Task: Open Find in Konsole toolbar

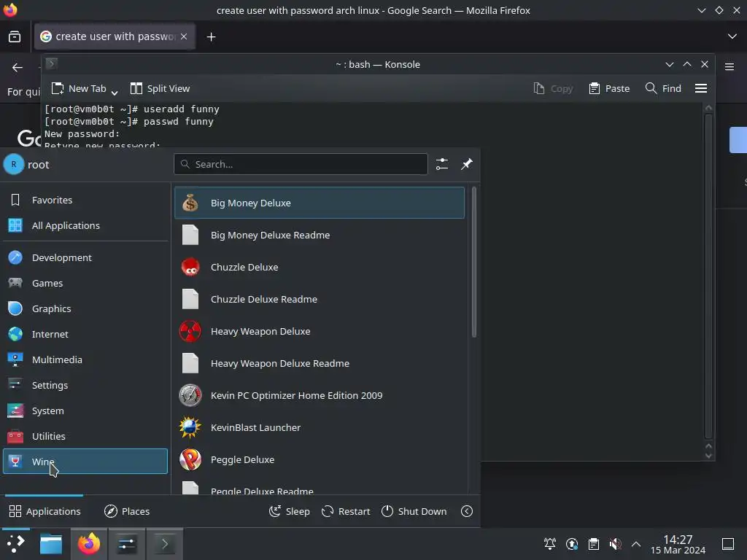Action: [663, 88]
